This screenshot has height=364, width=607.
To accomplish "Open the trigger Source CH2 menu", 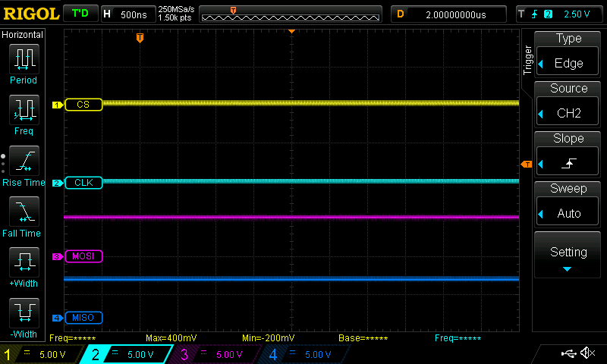I will pos(567,104).
